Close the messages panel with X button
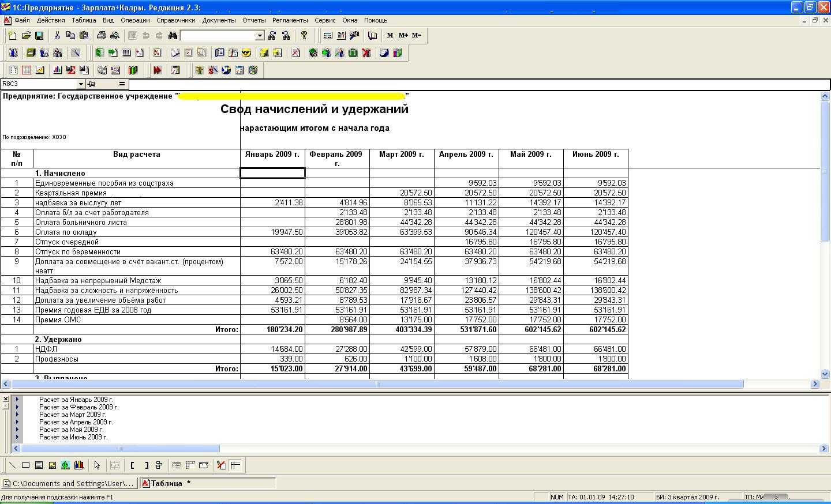831x504 pixels. 5,399
